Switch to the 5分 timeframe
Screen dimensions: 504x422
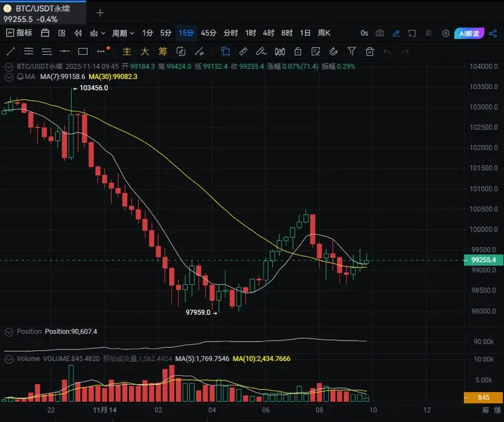pos(166,33)
